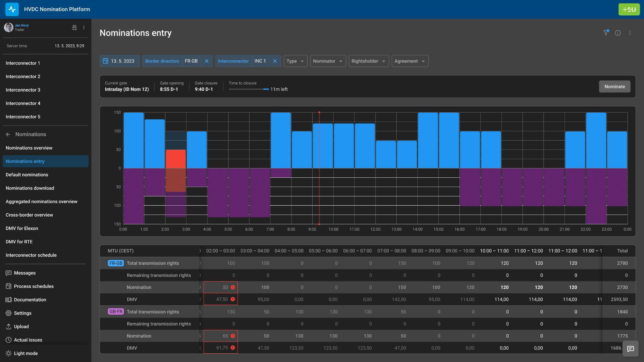
Task: Click the Light mode sun icon
Action: pos(9,353)
